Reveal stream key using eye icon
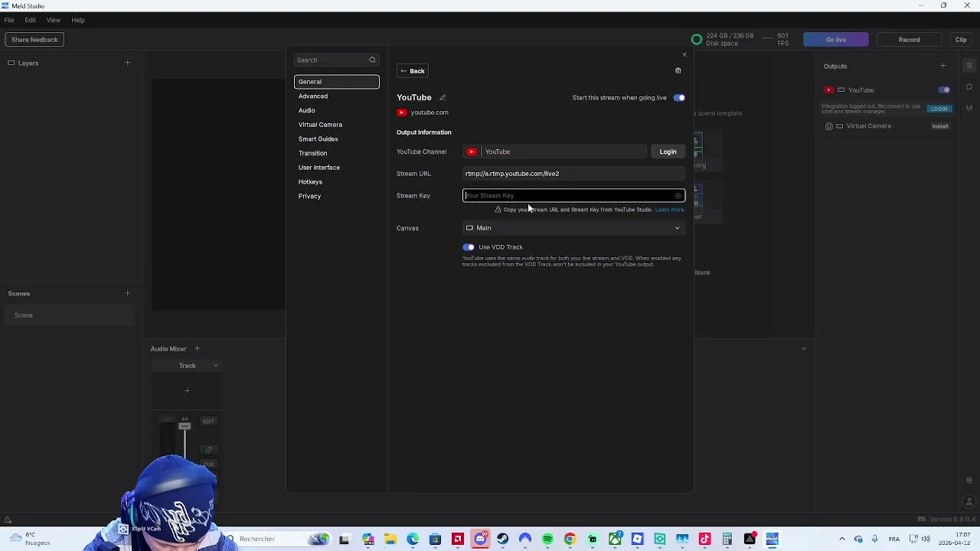The width and height of the screenshot is (980, 551). point(678,196)
